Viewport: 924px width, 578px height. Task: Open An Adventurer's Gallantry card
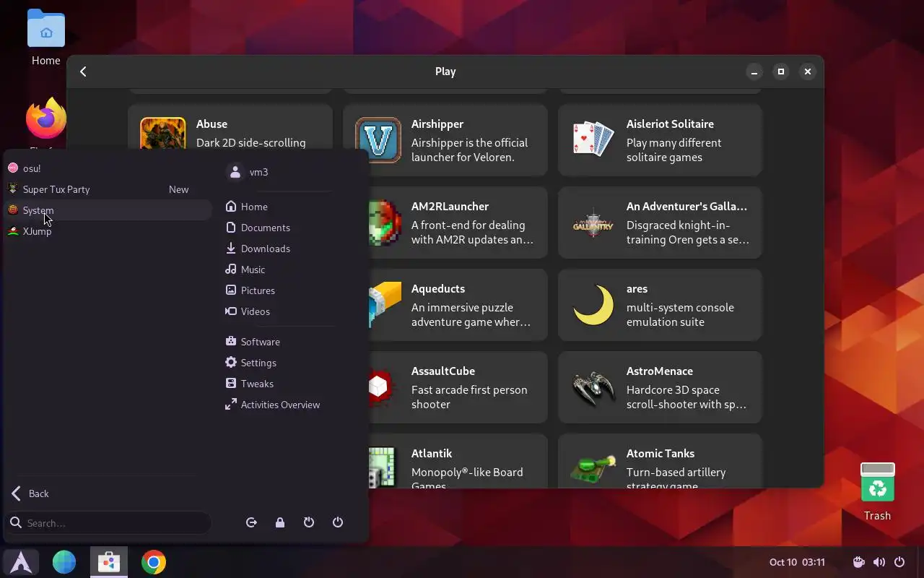click(660, 223)
